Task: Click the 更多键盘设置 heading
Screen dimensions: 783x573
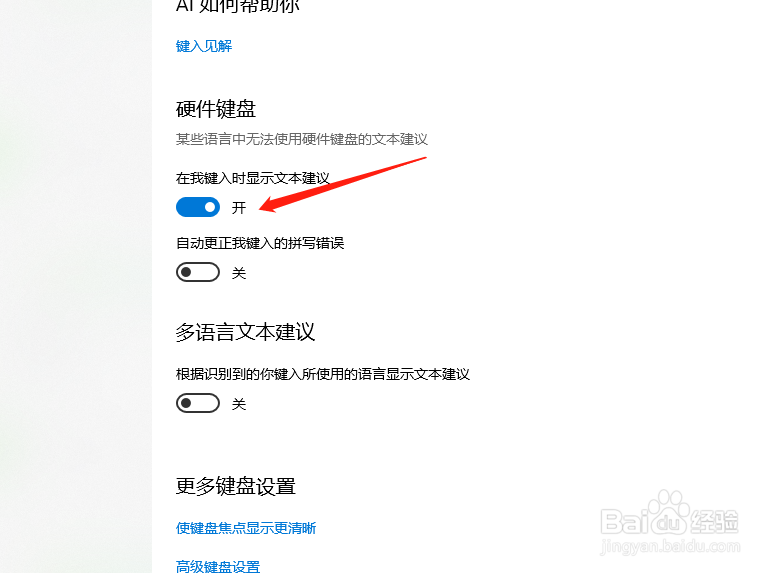Action: click(236, 486)
